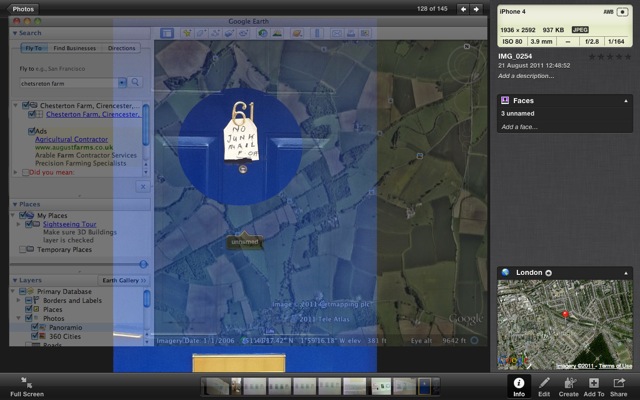Click 'Add a description...' field

526,76
